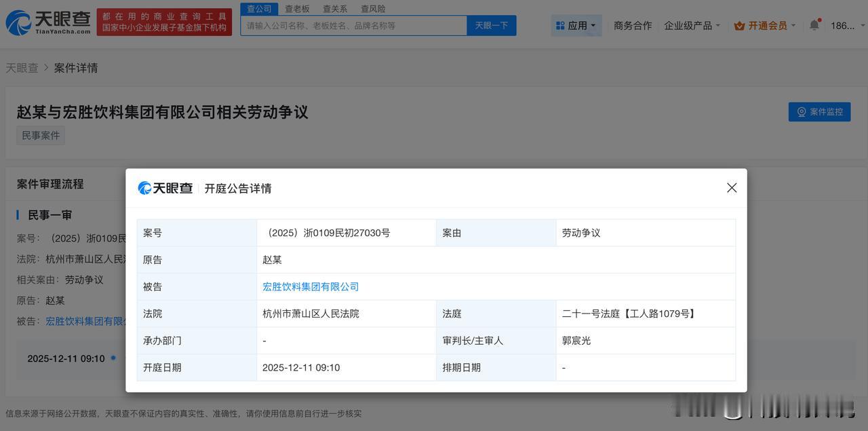Image resolution: width=868 pixels, height=431 pixels.
Task: Open the notification bell icon
Action: click(814, 23)
